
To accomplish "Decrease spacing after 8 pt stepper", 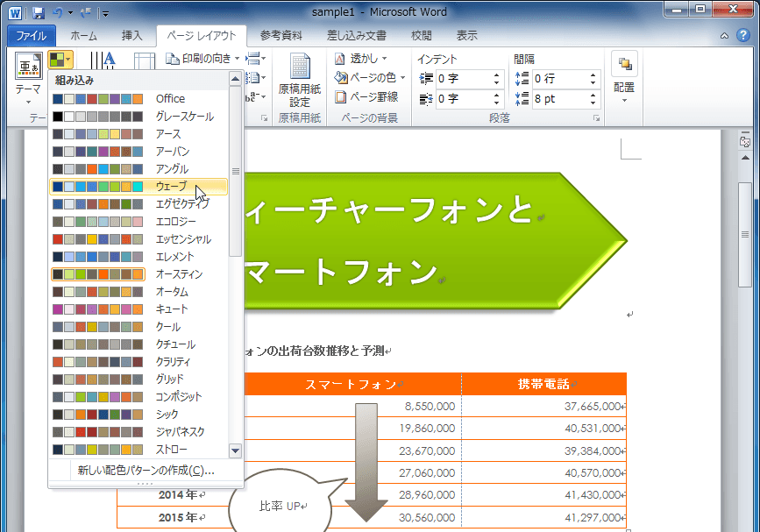I will coord(593,103).
